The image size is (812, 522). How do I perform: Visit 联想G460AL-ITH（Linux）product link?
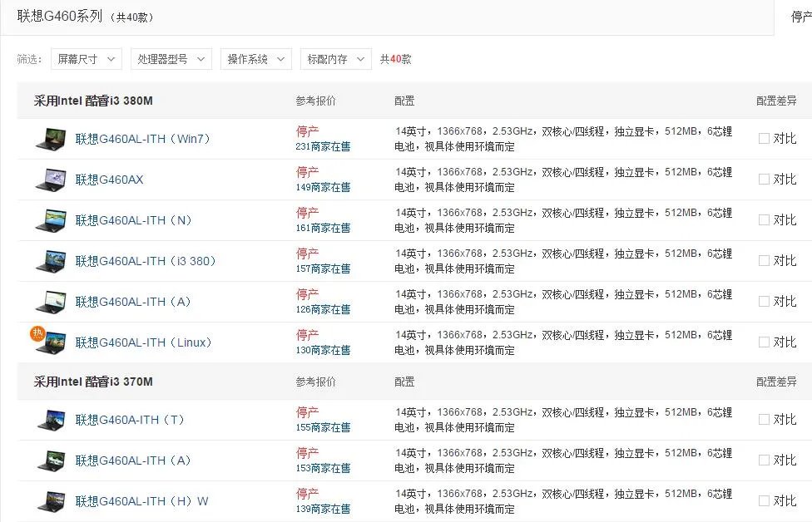click(143, 342)
